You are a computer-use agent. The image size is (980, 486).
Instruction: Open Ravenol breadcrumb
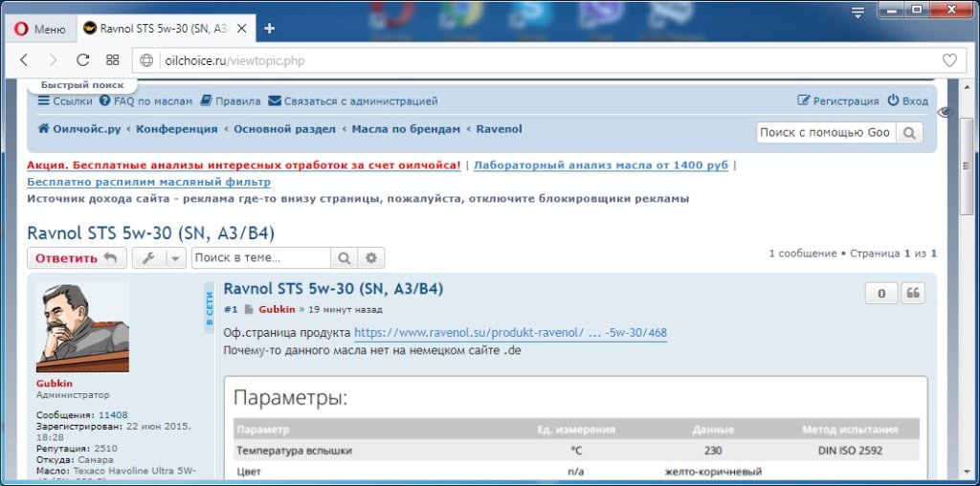(x=499, y=129)
